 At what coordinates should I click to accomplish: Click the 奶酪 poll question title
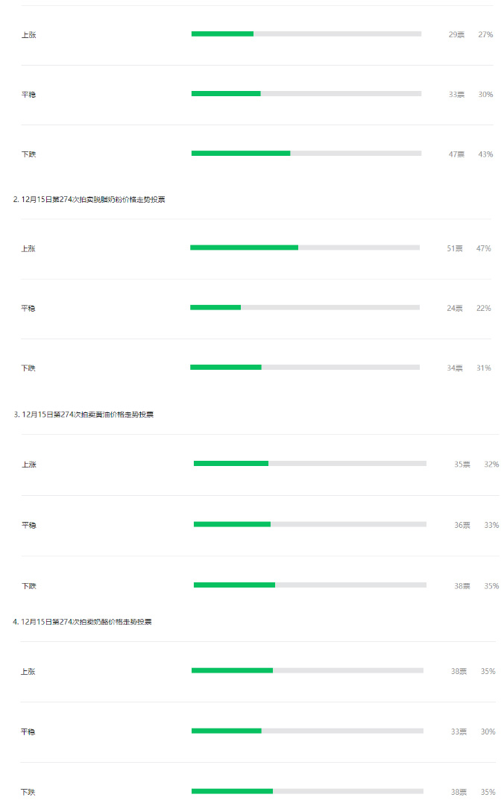(86, 621)
